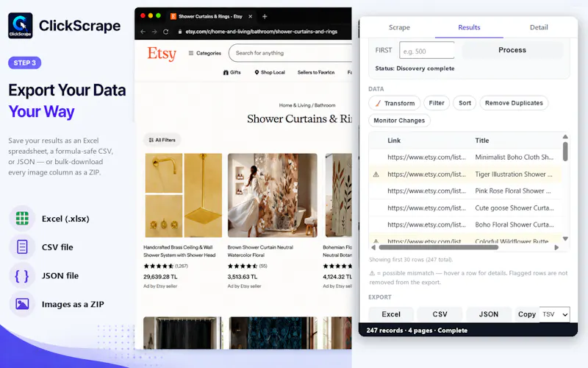Reload the Etsy page
The height and width of the screenshot is (368, 588).
point(166,32)
